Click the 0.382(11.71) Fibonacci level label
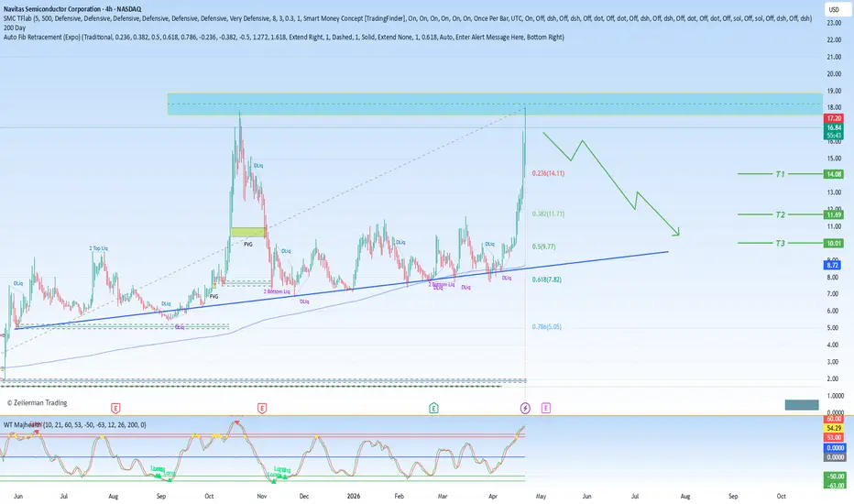The width and height of the screenshot is (854, 504). pyautogui.click(x=548, y=214)
